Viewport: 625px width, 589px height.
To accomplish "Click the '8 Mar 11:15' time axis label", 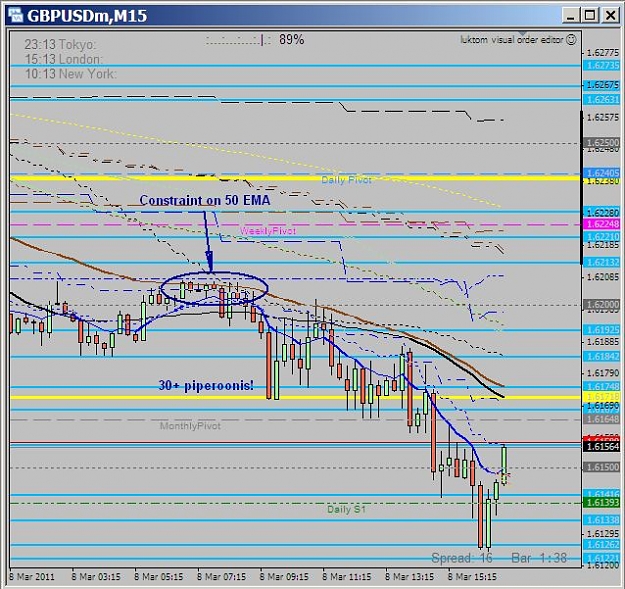I will click(346, 577).
